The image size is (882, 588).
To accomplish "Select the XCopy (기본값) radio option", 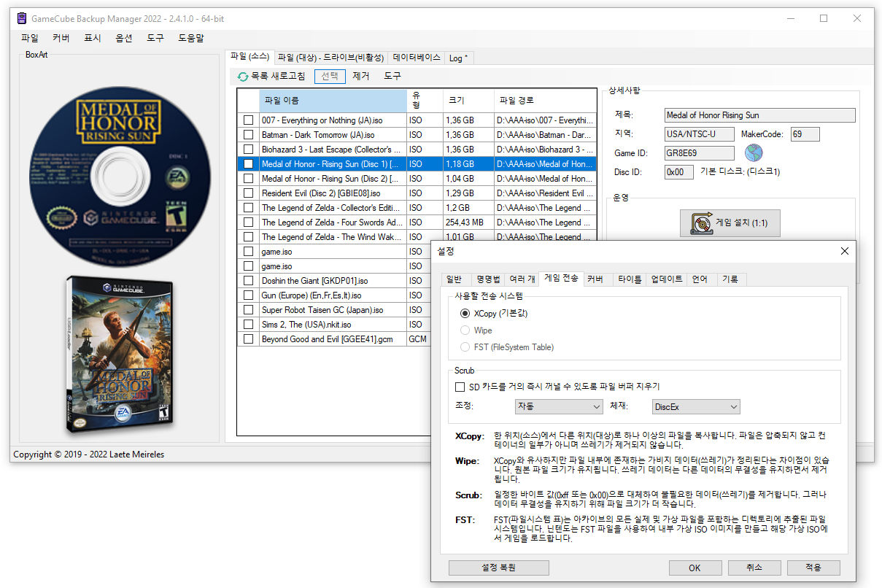I will (x=465, y=313).
